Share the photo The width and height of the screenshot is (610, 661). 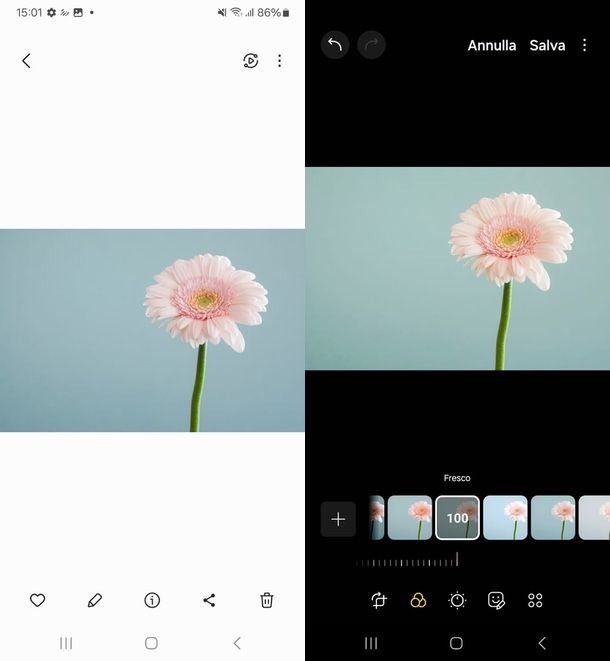point(209,600)
